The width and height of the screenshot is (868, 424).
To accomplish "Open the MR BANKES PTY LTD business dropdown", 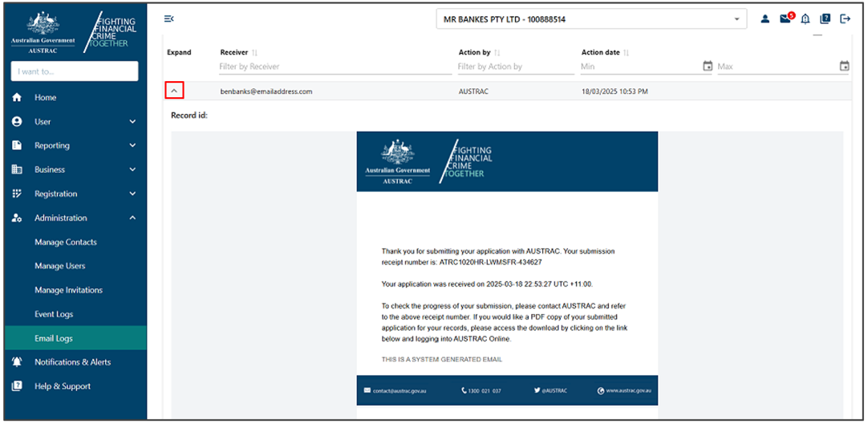I will coord(591,19).
